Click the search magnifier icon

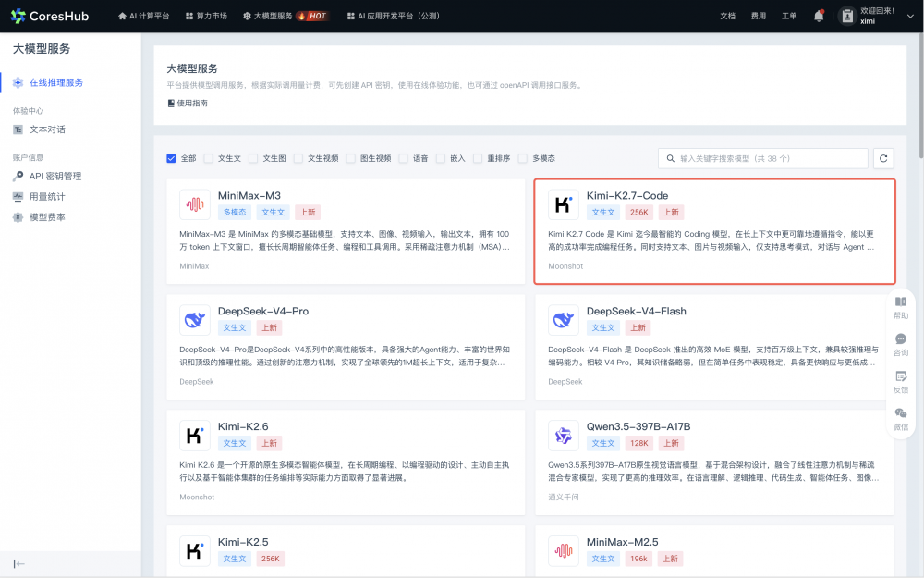[x=671, y=158]
